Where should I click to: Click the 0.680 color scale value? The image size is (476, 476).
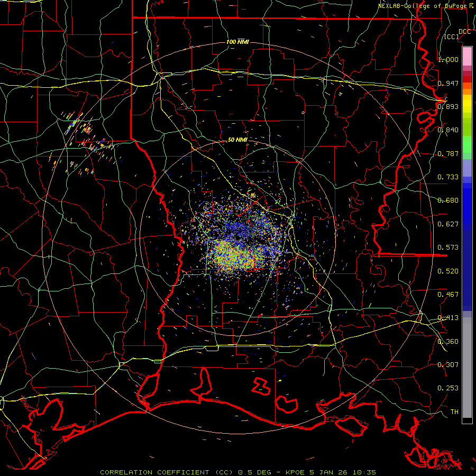(448, 200)
